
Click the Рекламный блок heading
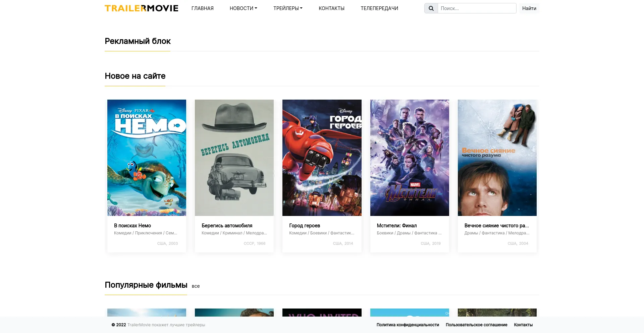coord(138,41)
